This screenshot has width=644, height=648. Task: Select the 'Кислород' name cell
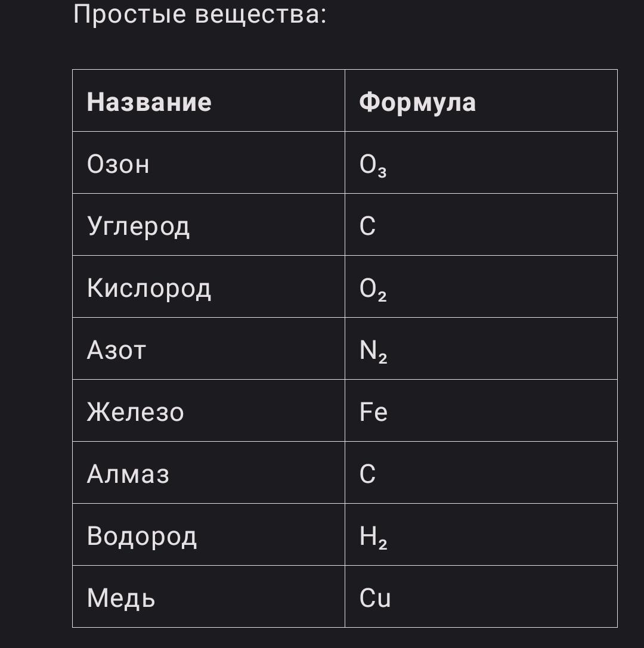click(209, 286)
